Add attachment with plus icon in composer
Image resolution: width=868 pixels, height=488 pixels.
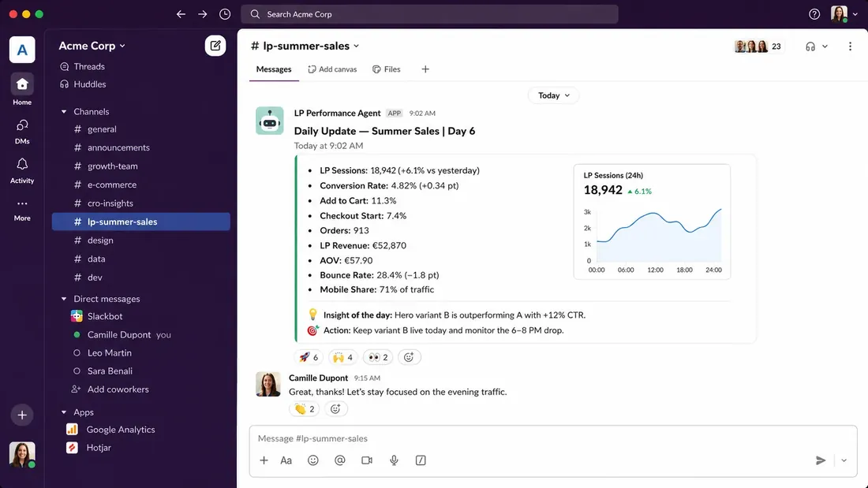click(264, 460)
